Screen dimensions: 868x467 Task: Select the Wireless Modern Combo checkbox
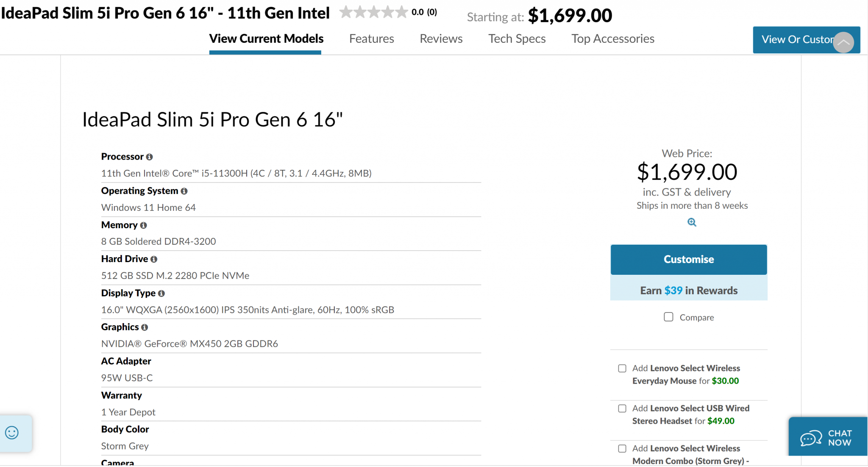(x=622, y=448)
